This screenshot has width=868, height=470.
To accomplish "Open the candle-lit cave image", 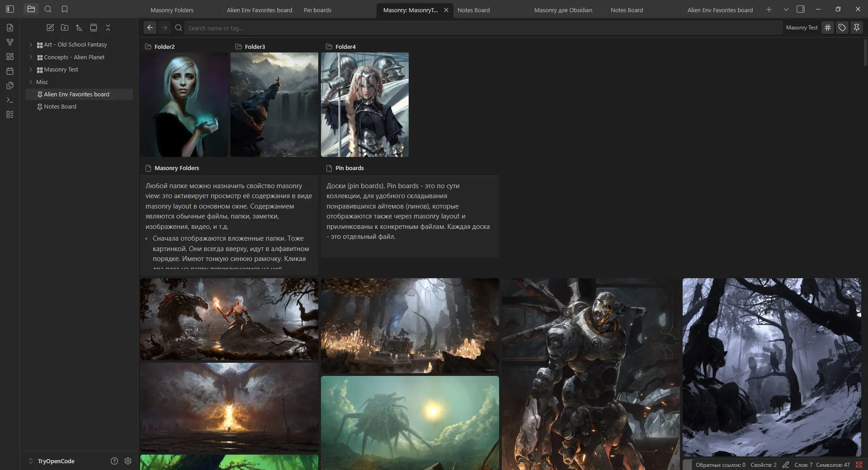I will click(x=410, y=326).
